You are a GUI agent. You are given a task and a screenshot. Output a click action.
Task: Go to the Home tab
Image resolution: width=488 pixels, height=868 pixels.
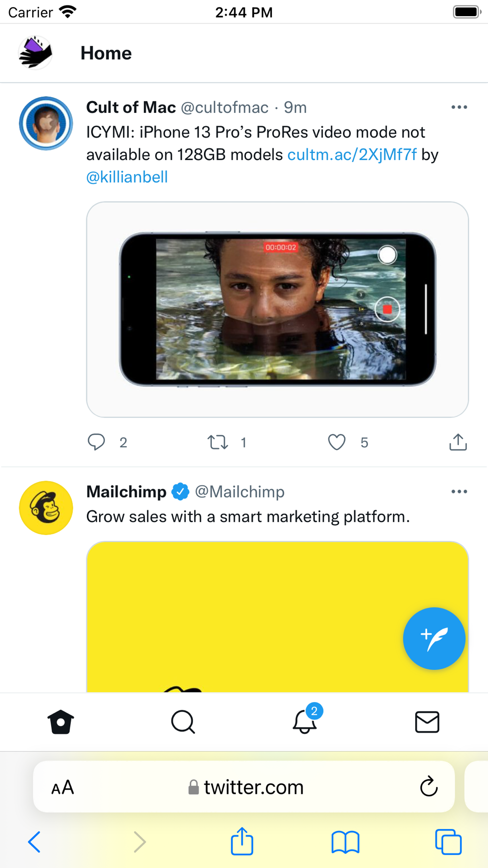[x=61, y=722]
